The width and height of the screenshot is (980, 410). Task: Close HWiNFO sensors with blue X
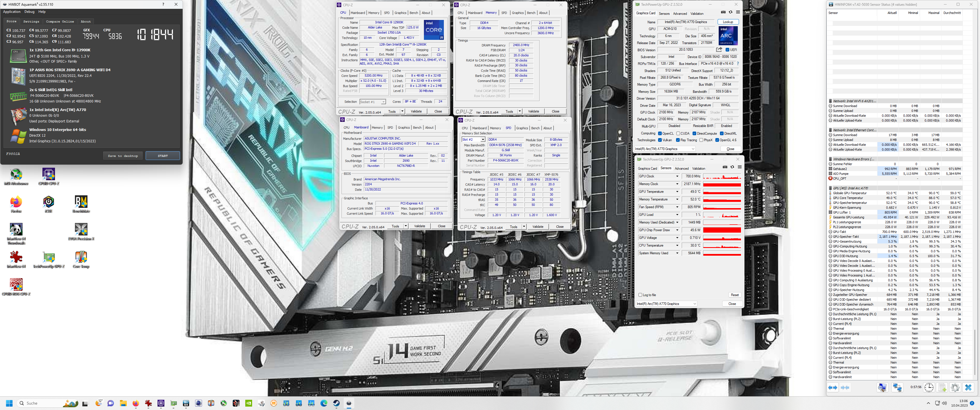click(968, 388)
